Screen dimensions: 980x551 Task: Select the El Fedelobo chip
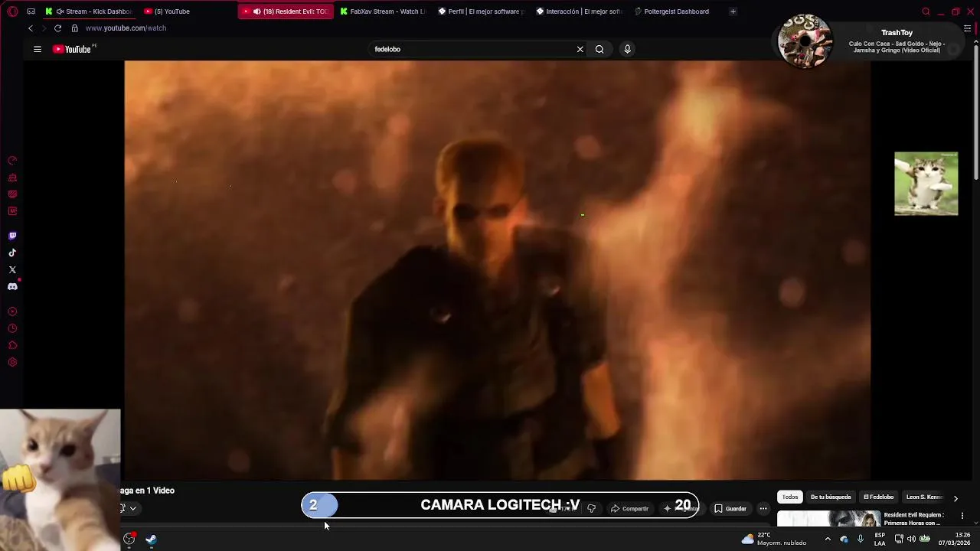click(x=878, y=497)
